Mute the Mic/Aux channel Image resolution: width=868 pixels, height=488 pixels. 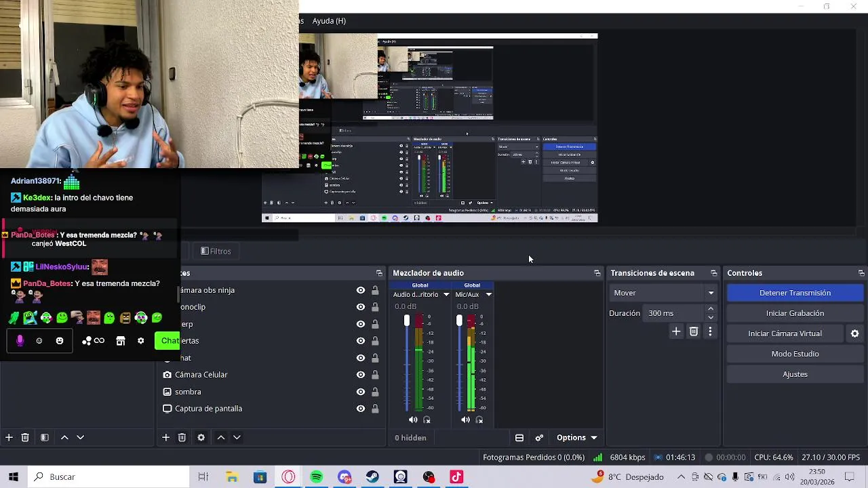tap(465, 420)
